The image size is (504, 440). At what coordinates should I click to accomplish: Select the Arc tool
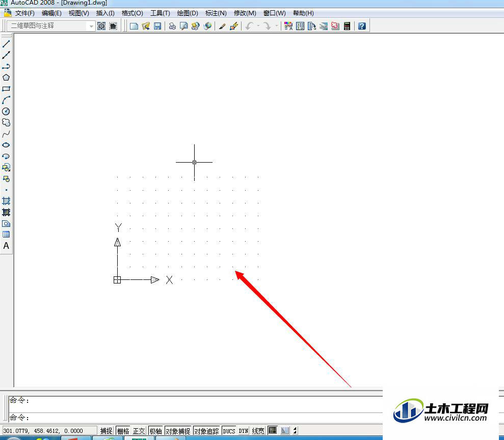click(6, 100)
